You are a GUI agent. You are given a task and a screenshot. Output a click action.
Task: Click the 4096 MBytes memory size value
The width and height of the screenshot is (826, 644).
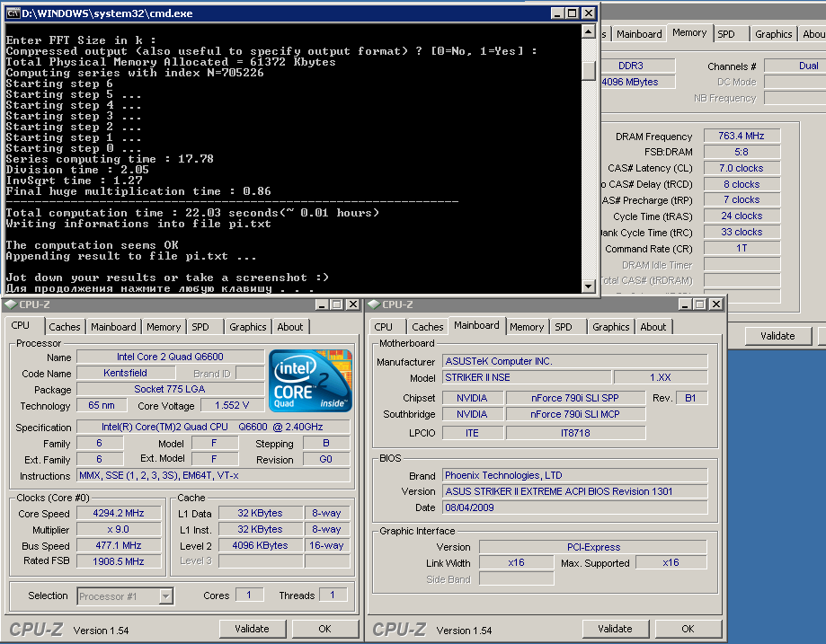click(x=638, y=82)
